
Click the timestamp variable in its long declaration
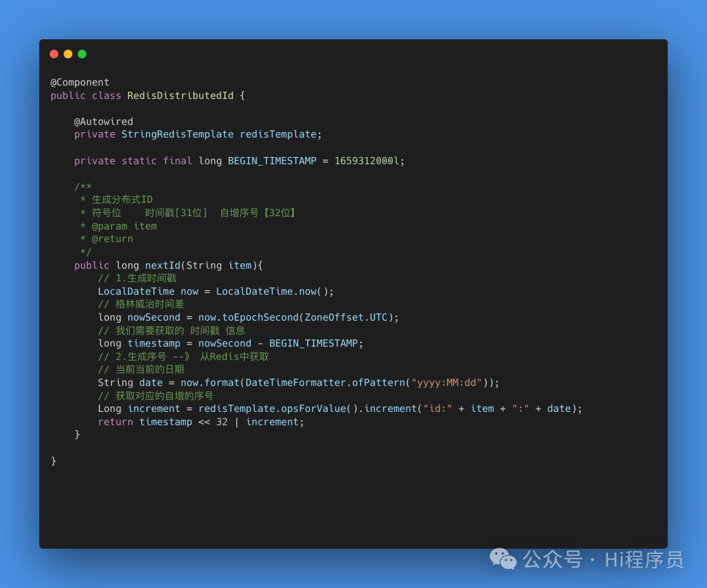point(154,344)
